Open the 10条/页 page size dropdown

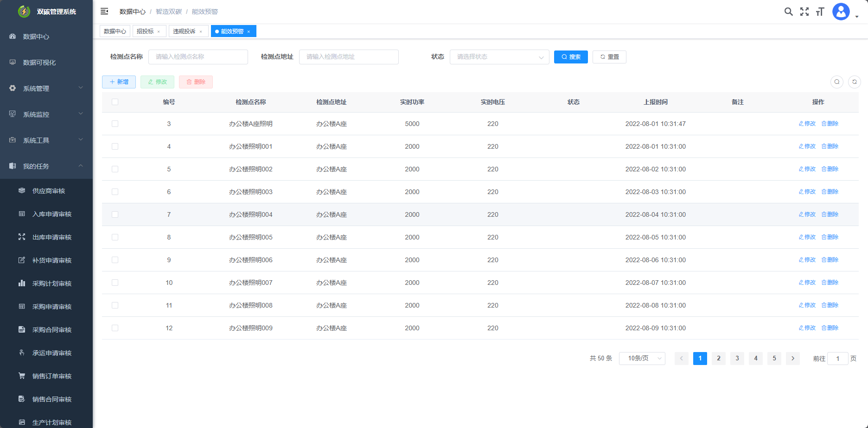click(x=642, y=359)
